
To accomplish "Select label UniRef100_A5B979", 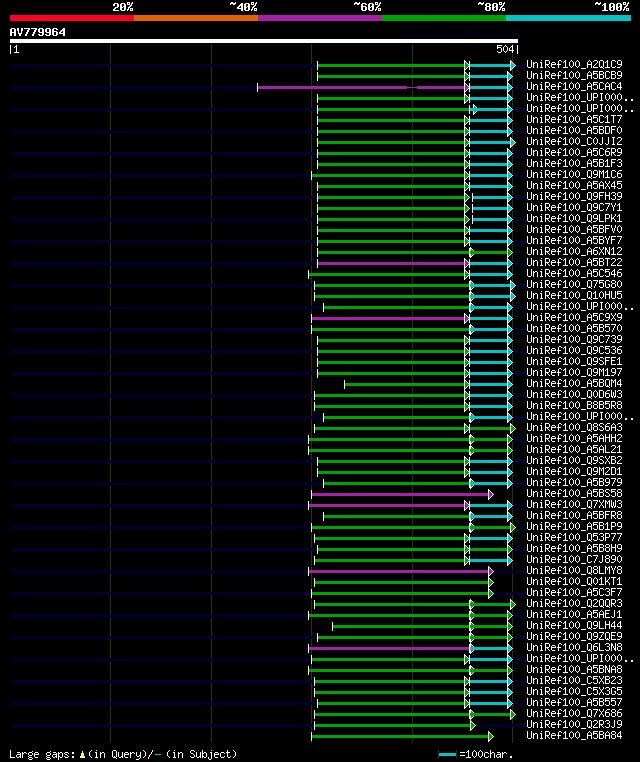I will pyautogui.click(x=574, y=483).
